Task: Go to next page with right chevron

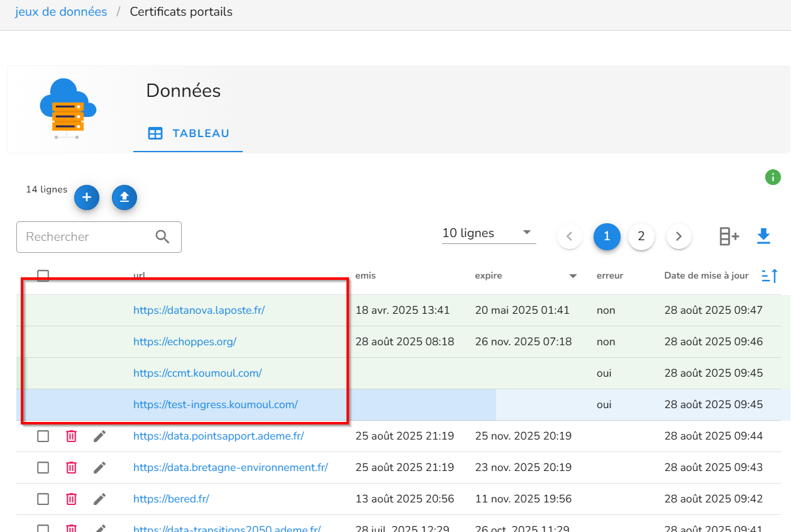Action: (x=678, y=236)
